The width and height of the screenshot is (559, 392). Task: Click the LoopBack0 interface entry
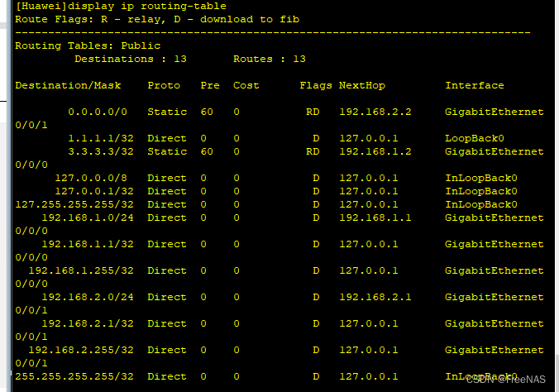(x=475, y=138)
